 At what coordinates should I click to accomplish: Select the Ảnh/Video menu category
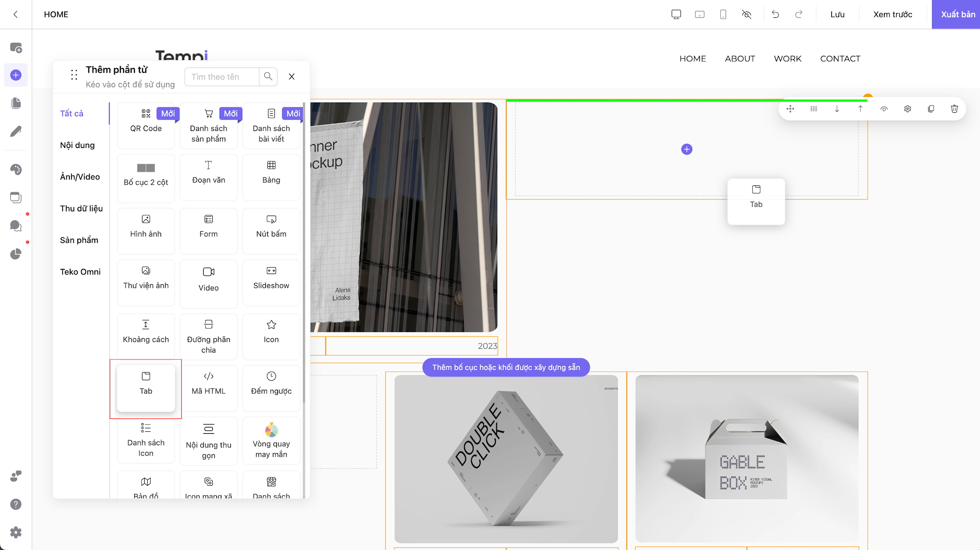[80, 177]
